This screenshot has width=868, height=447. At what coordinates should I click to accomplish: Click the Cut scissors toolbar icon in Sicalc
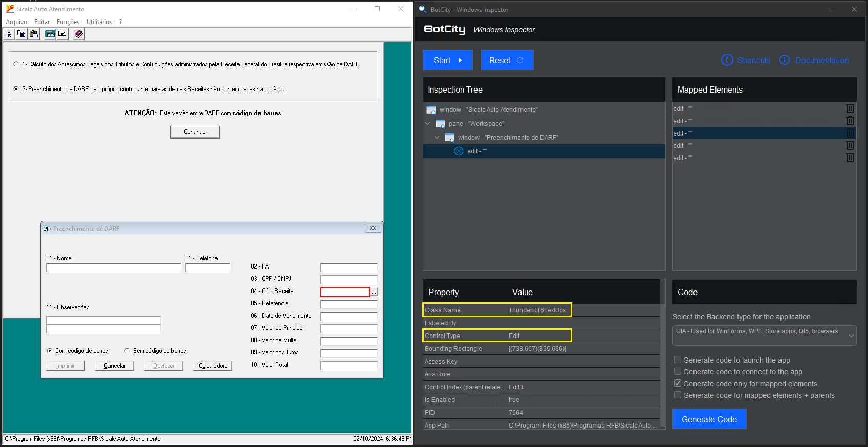coord(9,34)
